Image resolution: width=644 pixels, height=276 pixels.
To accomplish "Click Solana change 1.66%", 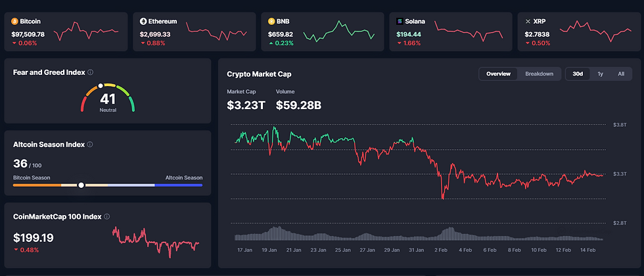I will pyautogui.click(x=409, y=43).
